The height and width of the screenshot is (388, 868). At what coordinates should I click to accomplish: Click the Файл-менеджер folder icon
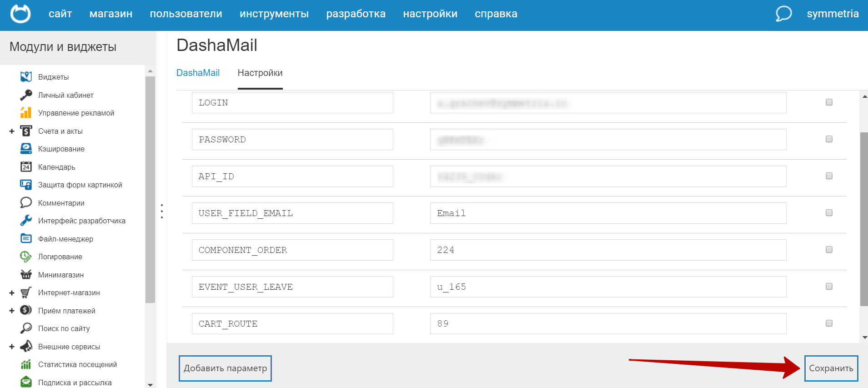tap(26, 239)
